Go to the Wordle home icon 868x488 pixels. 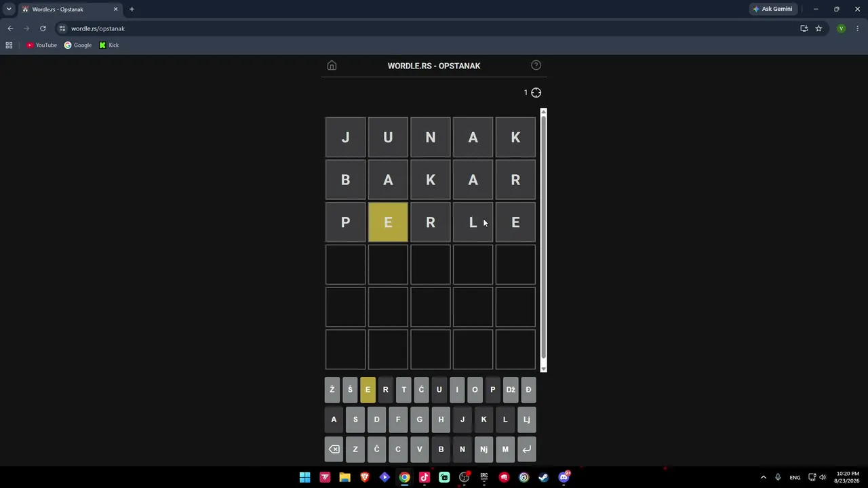pyautogui.click(x=332, y=66)
